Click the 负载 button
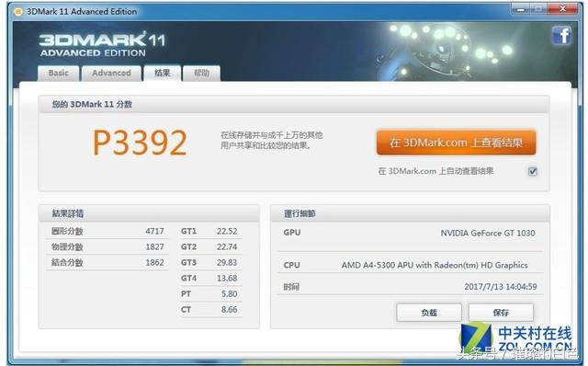 tap(429, 313)
